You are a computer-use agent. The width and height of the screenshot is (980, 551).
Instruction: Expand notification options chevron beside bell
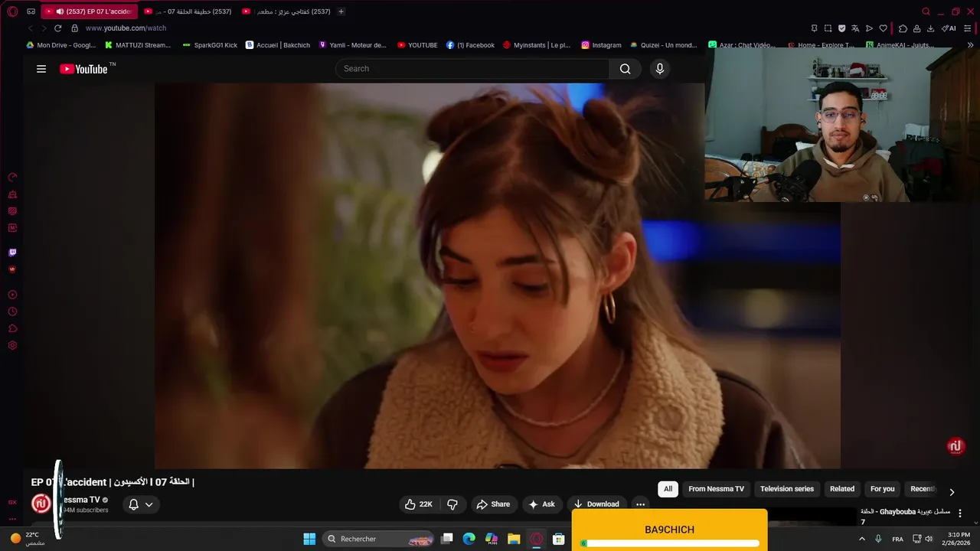click(149, 504)
